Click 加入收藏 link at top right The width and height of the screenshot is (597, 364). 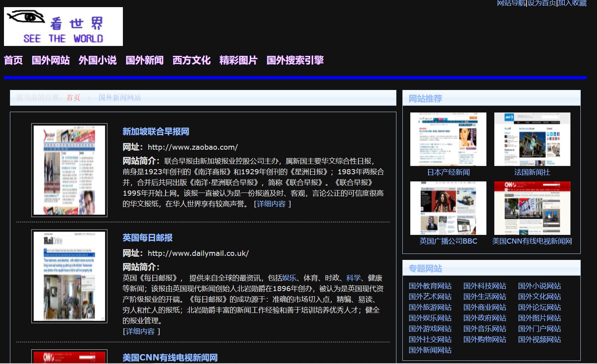[572, 3]
